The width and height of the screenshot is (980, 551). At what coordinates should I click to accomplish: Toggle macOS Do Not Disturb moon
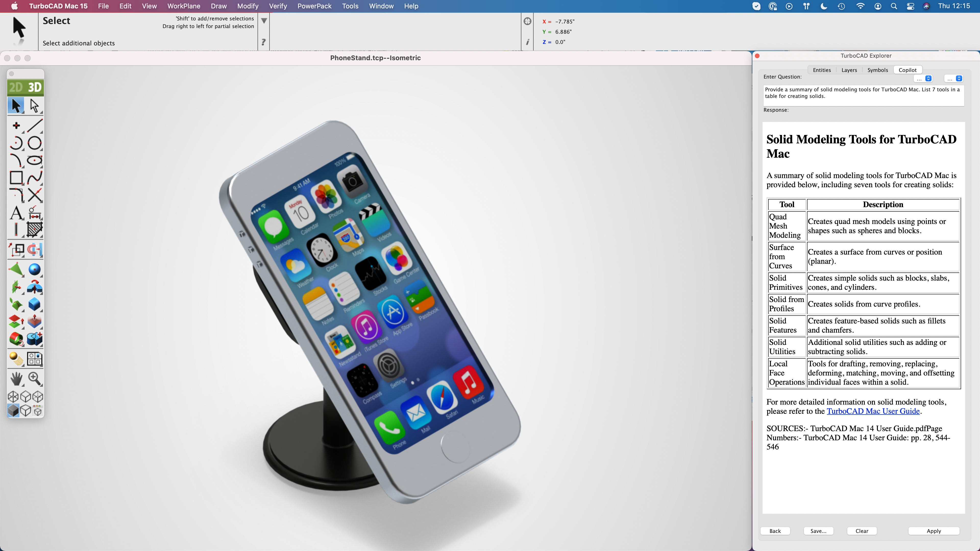(x=824, y=6)
